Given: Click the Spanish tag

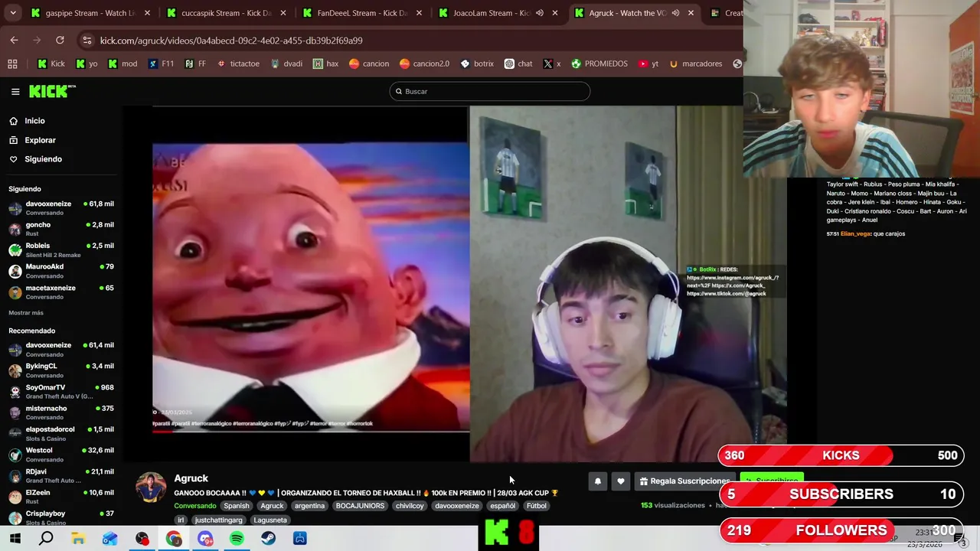Looking at the screenshot, I should [236, 506].
